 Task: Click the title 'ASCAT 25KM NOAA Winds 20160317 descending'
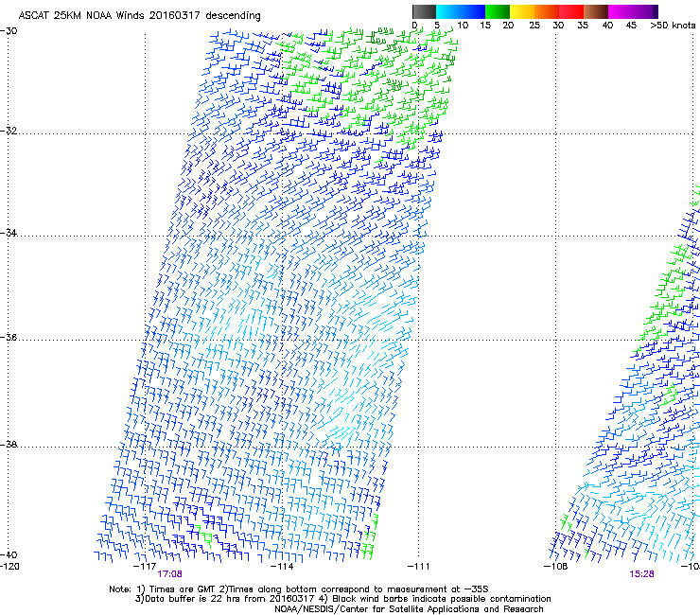coord(139,16)
